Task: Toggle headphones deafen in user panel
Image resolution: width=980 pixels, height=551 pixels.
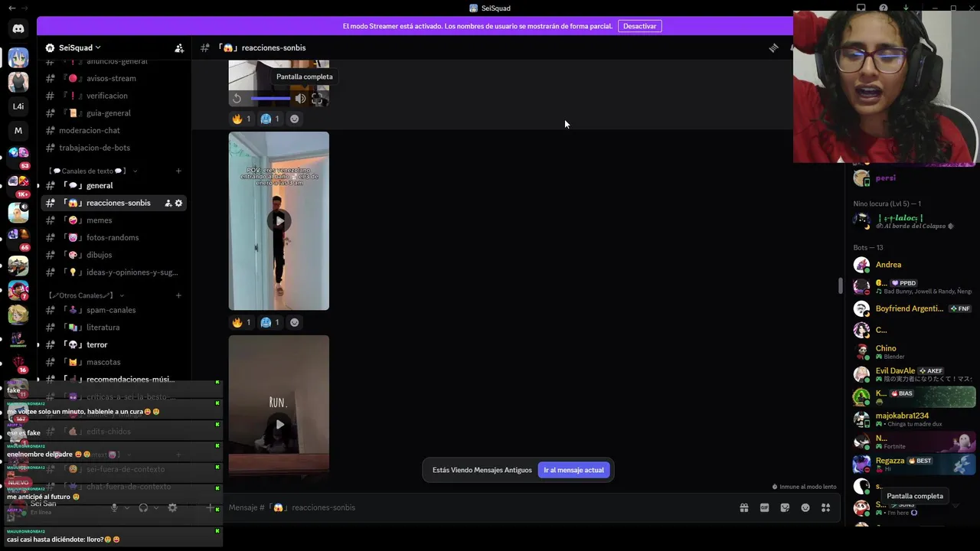Action: [x=143, y=507]
